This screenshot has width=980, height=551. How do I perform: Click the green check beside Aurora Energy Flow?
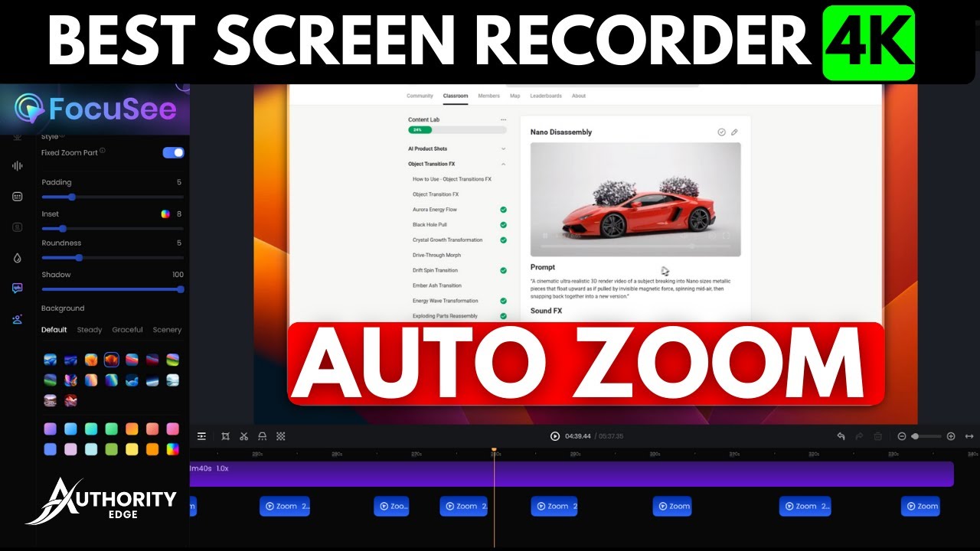pyautogui.click(x=503, y=210)
